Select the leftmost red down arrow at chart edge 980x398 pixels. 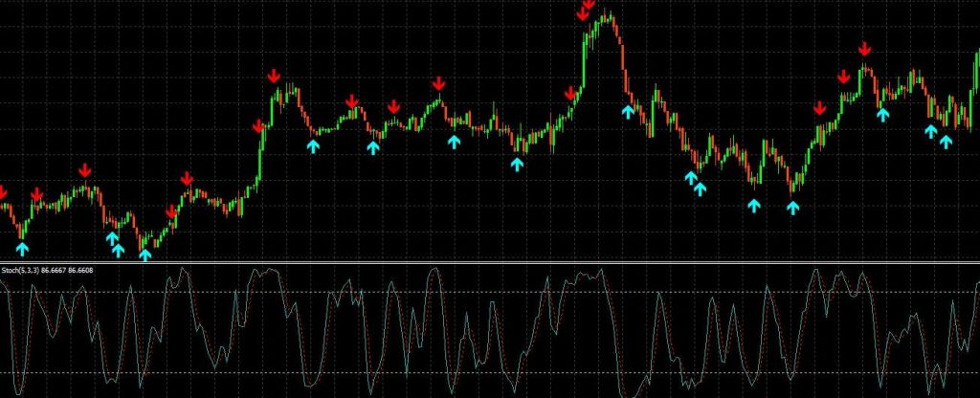(3, 191)
